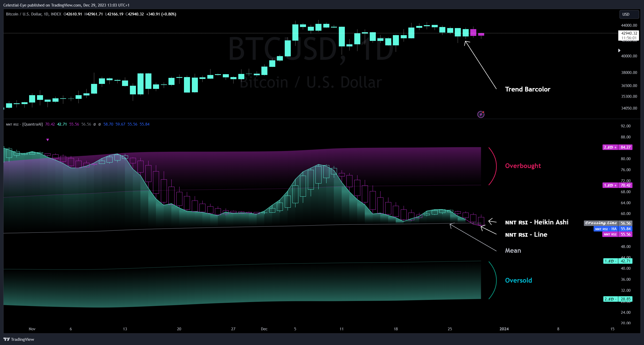Select the Oversold text annotation
The width and height of the screenshot is (644, 345).
pyautogui.click(x=519, y=281)
